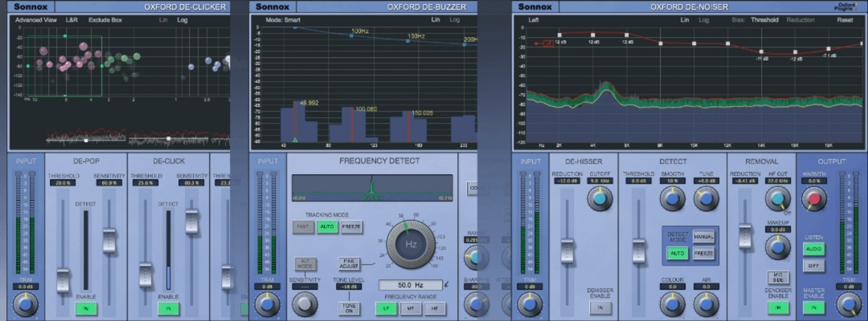Adjust the Detect Smooth knob
The image size is (868, 321).
pos(672,198)
